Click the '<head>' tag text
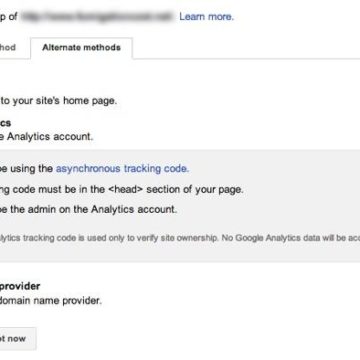The height and width of the screenshot is (360, 360). (125, 190)
